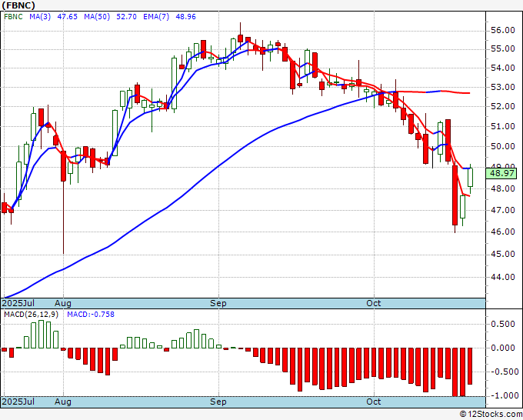Viewport: 523px width, 420px height.
Task: Click the 56.00 price axis label
Action: coord(503,30)
